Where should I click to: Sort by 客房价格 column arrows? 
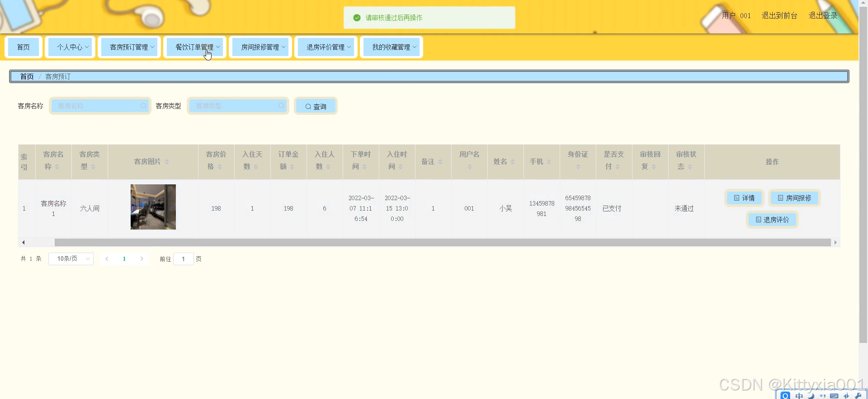pyautogui.click(x=220, y=167)
